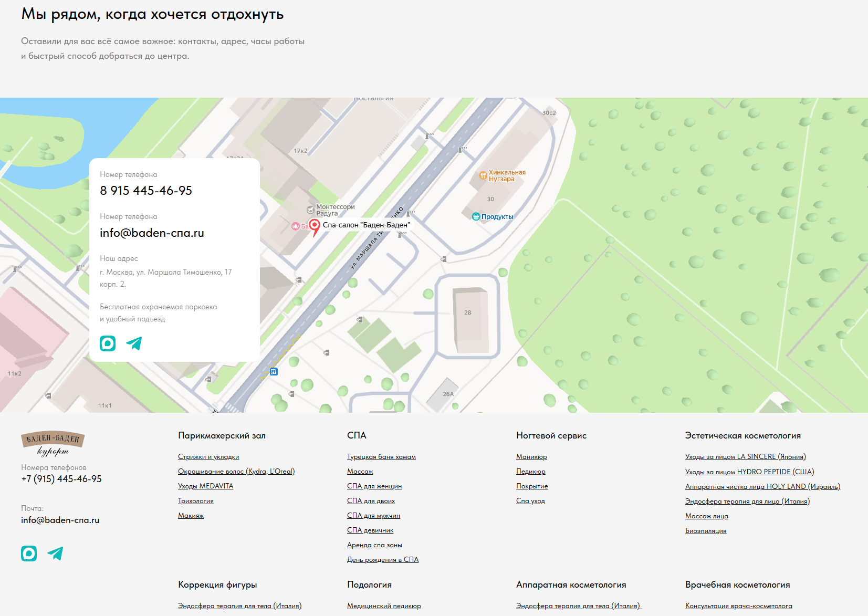The width and height of the screenshot is (868, 616).
Task: Click the Монтессори Радуга icon on the map
Action: point(310,210)
